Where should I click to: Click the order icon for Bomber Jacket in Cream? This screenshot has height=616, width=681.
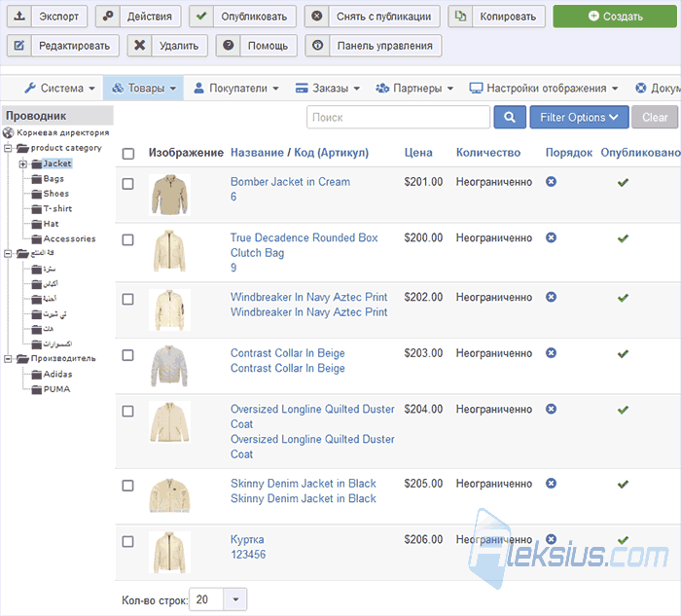pos(551,182)
